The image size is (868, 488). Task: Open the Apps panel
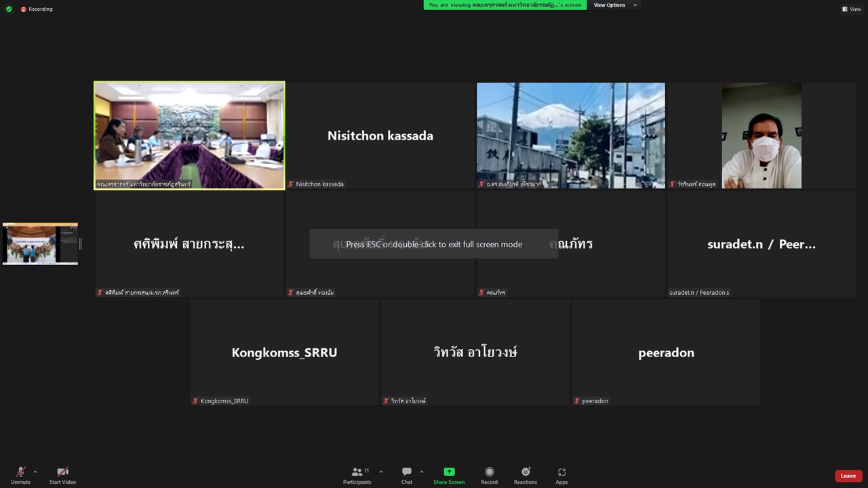coord(561,475)
